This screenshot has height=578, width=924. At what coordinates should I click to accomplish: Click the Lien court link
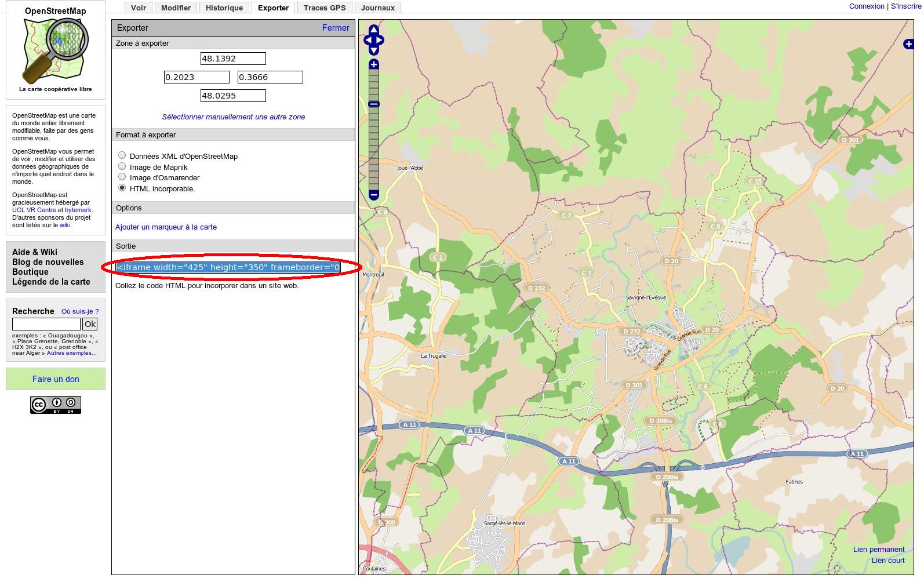pyautogui.click(x=888, y=561)
